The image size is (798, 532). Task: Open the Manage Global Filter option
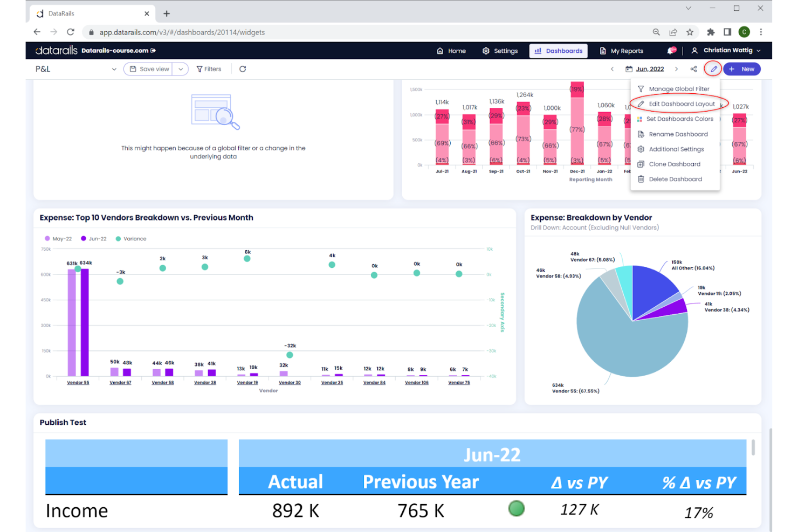[679, 88]
